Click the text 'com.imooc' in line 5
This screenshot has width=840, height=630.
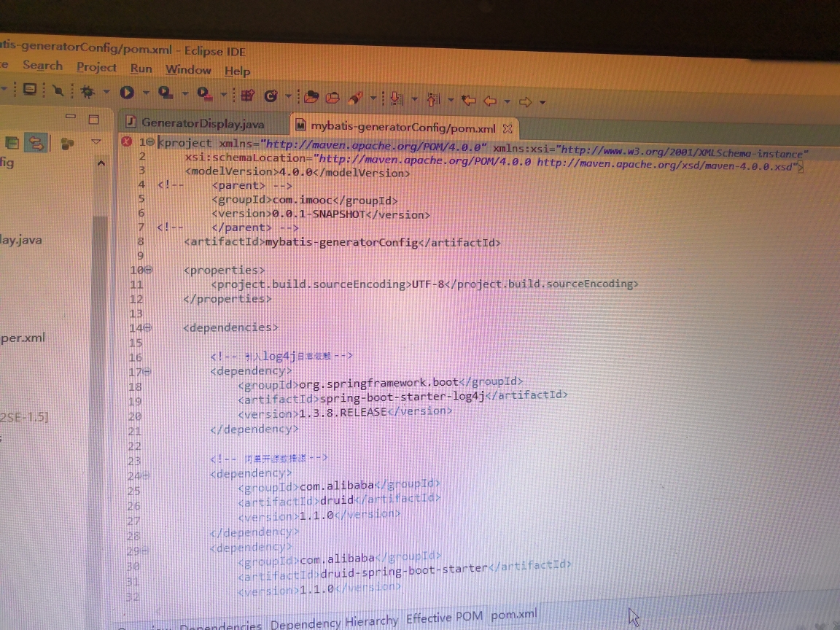coord(303,200)
